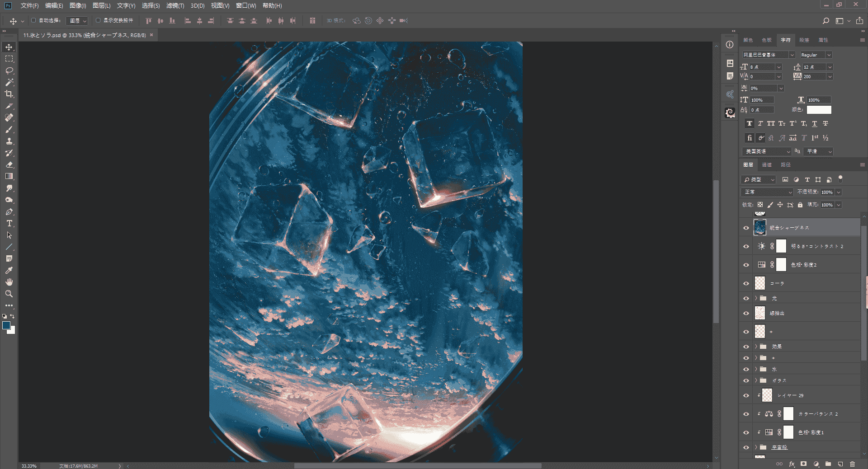This screenshot has width=868, height=469.
Task: Hide the コーラ layer
Action: (746, 283)
